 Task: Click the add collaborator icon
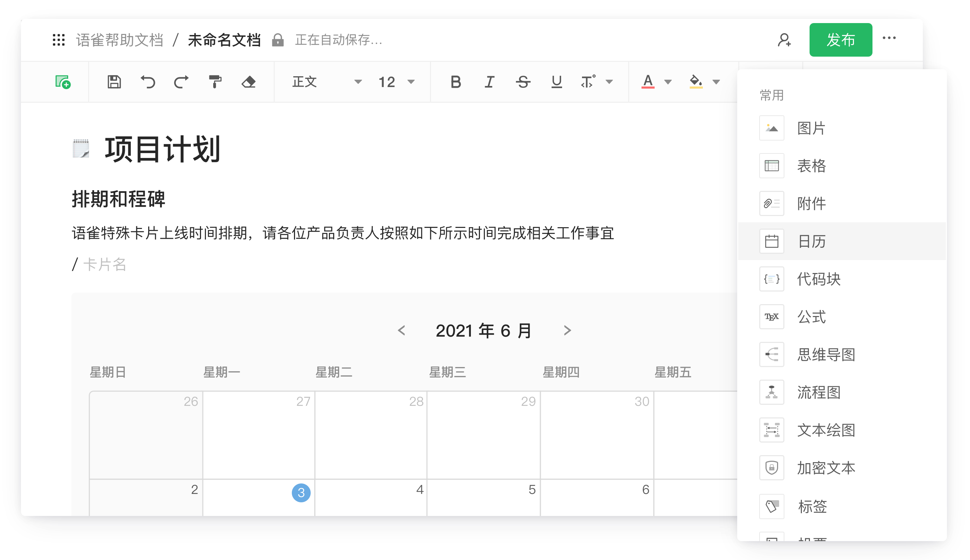click(784, 40)
